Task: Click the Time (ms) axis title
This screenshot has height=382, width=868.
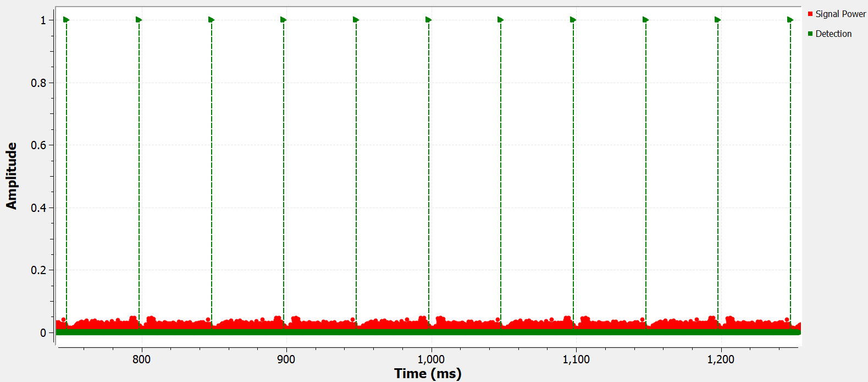Action: [428, 373]
